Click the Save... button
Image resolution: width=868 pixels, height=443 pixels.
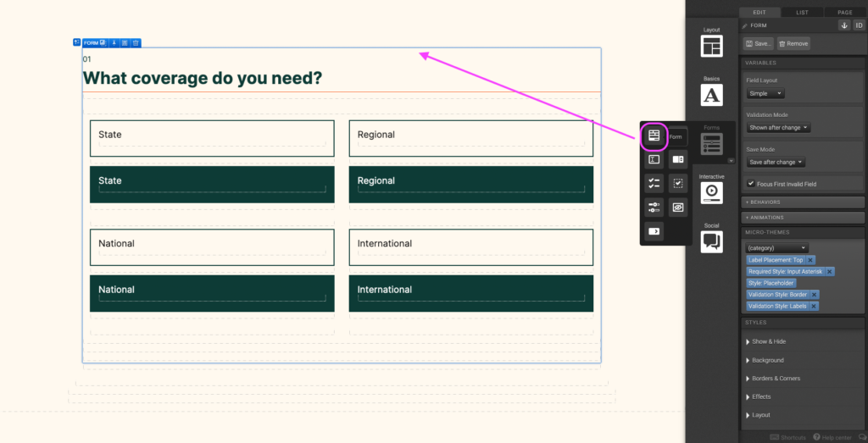pyautogui.click(x=759, y=43)
